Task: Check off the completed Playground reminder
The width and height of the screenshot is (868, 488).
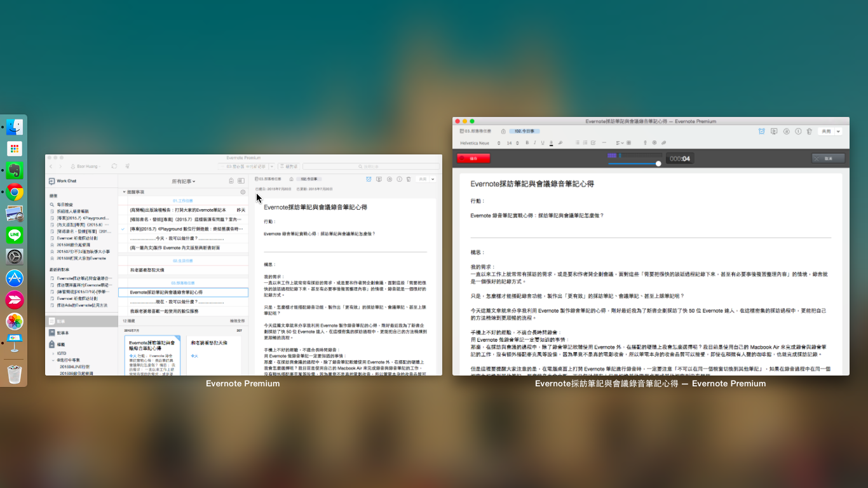Action: pos(123,229)
